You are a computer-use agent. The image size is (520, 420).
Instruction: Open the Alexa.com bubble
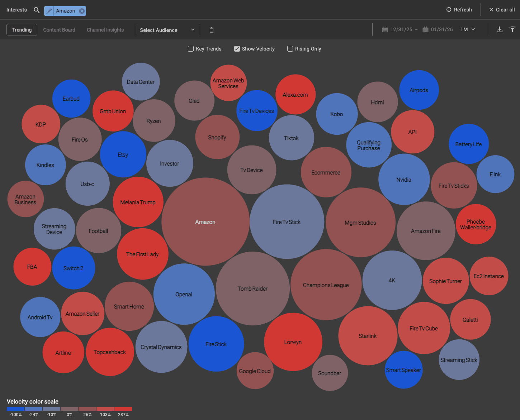[x=296, y=95]
